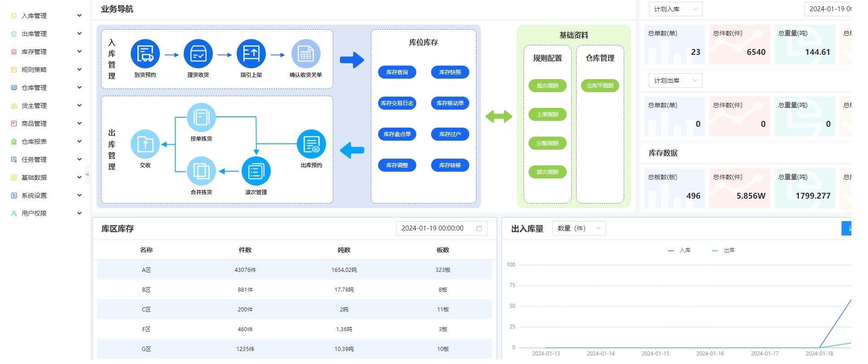The image size is (868, 364).
Task: Click the A区 row in 库区库存 table
Action: coord(295,270)
